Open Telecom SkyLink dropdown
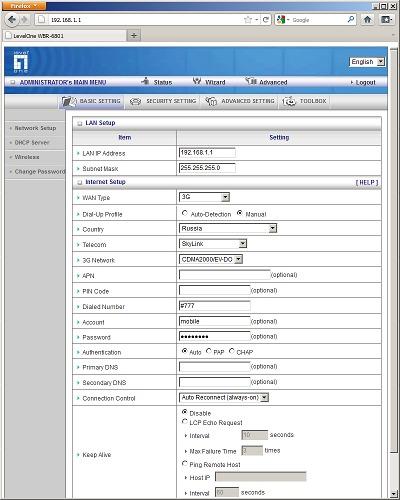Viewport: 400px width, 500px height. click(213, 244)
